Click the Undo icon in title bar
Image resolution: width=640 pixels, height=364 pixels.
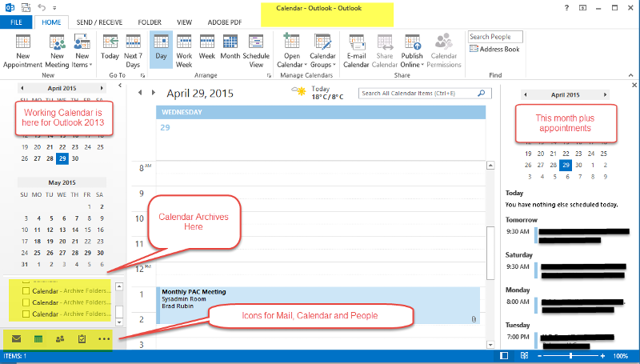[x=42, y=7]
